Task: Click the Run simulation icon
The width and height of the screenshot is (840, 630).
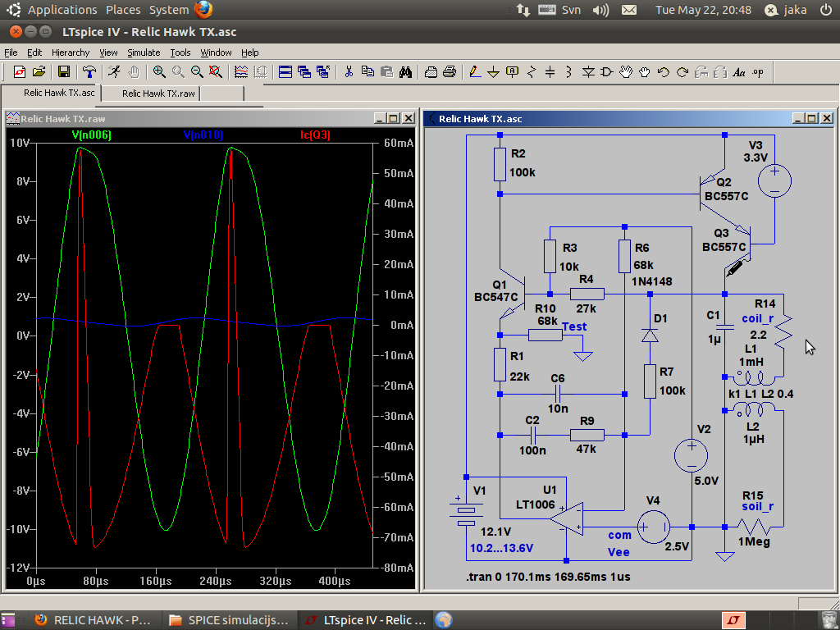Action: coord(115,72)
